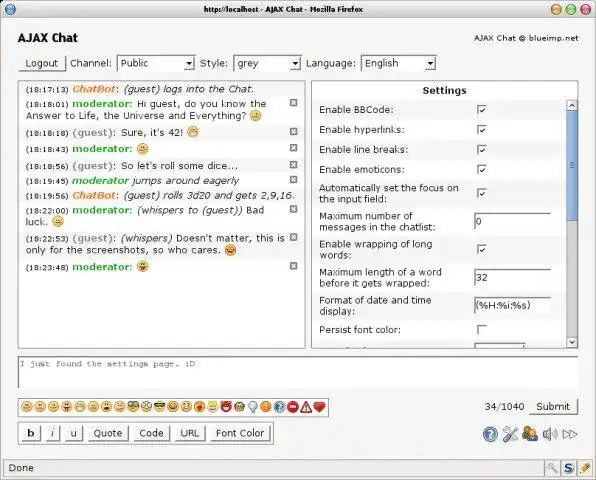Delete the 'jumps around eagerly' message

(x=293, y=179)
